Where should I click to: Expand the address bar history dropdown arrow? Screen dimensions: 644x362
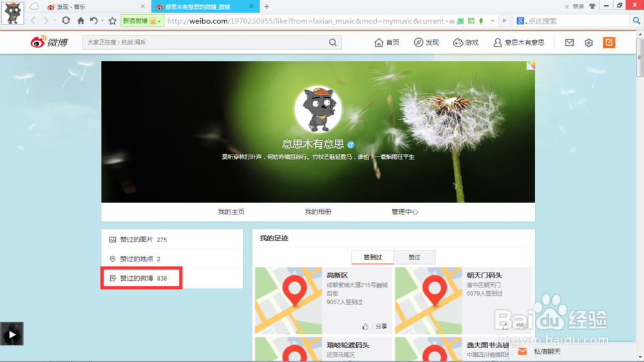click(493, 21)
